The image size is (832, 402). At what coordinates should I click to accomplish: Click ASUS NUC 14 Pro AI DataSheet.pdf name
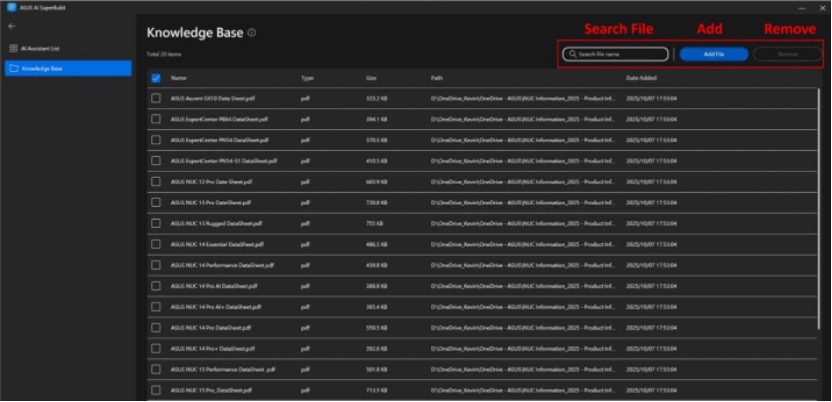coord(214,286)
